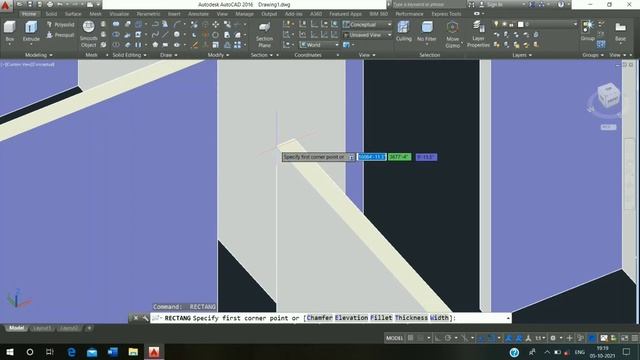Image resolution: width=640 pixels, height=360 pixels.
Task: Click the Base view tool
Action: point(620,31)
